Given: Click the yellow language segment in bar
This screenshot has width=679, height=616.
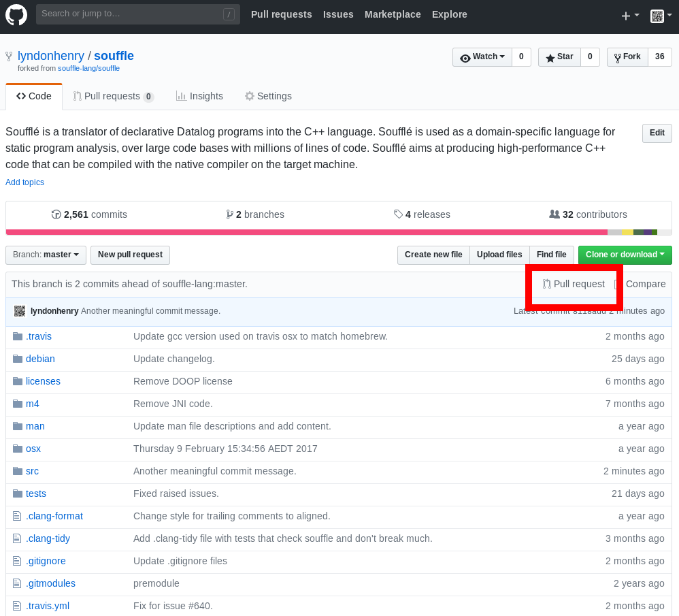Looking at the screenshot, I should coord(627,232).
